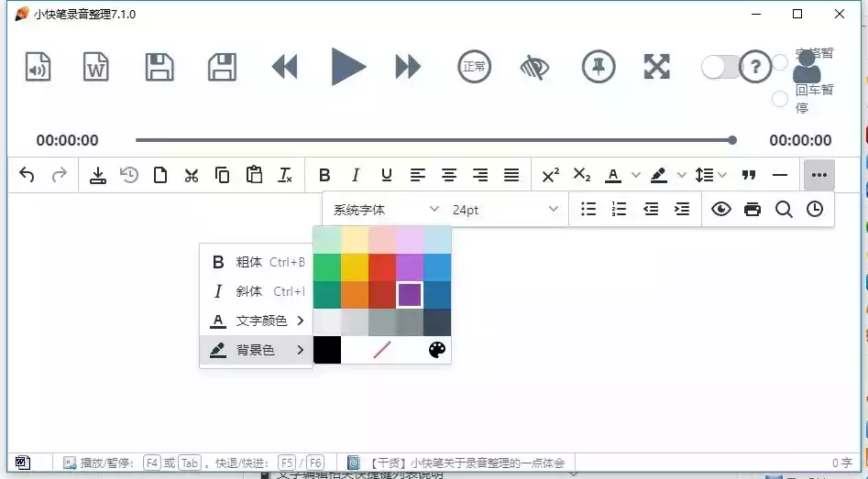Screen dimensions: 868x479
Task: Apply superscript formatting
Action: pyautogui.click(x=550, y=175)
